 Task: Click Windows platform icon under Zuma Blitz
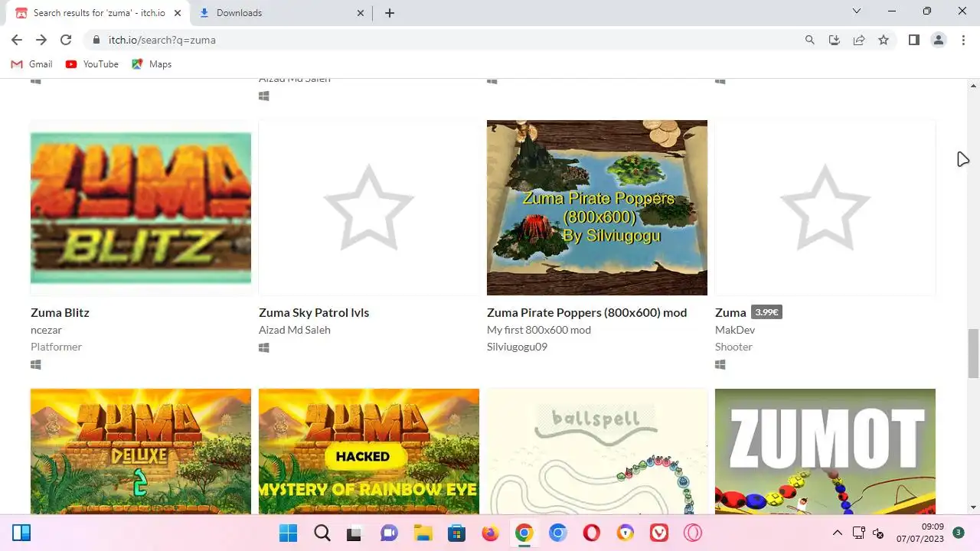pyautogui.click(x=35, y=365)
